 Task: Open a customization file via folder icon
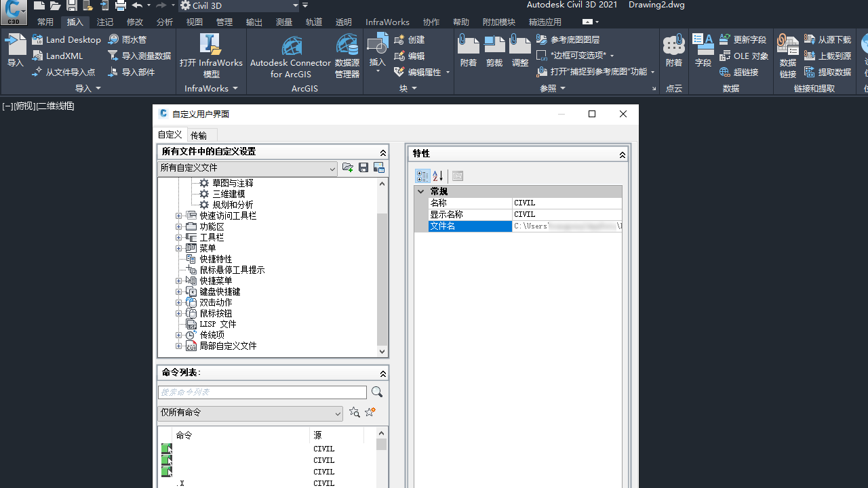(348, 167)
